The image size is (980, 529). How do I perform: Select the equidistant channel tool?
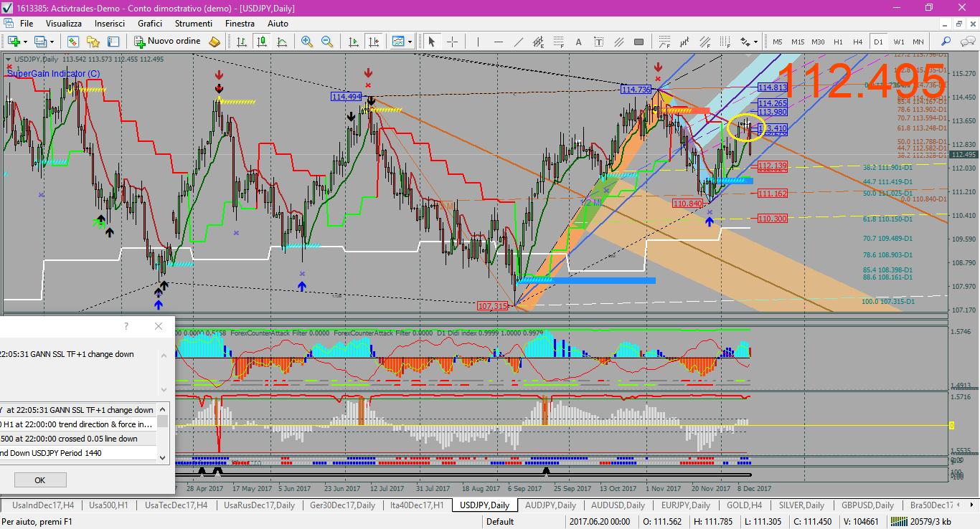[538, 42]
